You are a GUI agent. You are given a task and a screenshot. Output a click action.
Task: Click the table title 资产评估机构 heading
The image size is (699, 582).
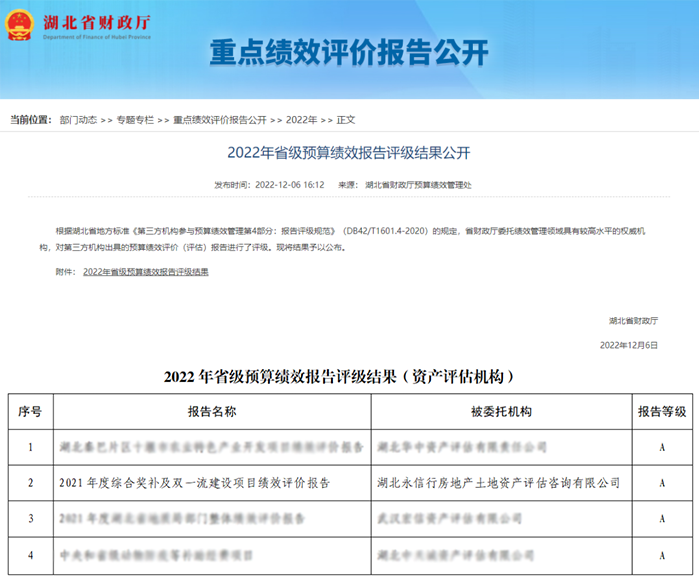pyautogui.click(x=338, y=377)
